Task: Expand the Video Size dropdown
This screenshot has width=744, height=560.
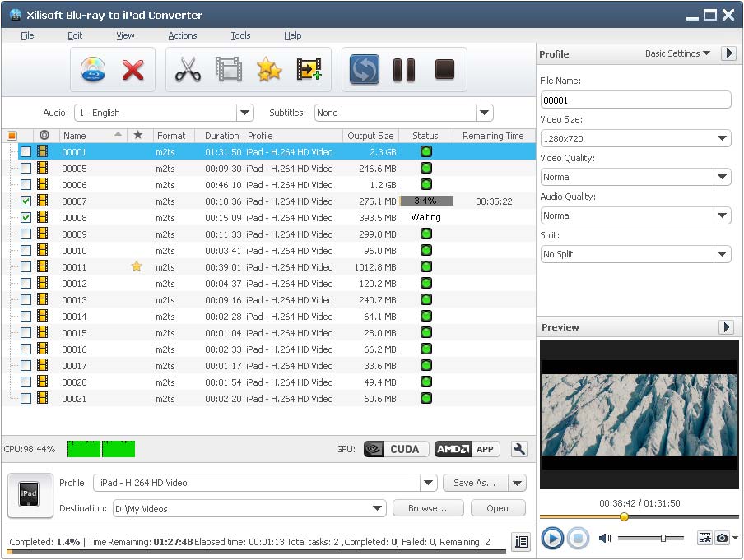Action: pos(723,137)
